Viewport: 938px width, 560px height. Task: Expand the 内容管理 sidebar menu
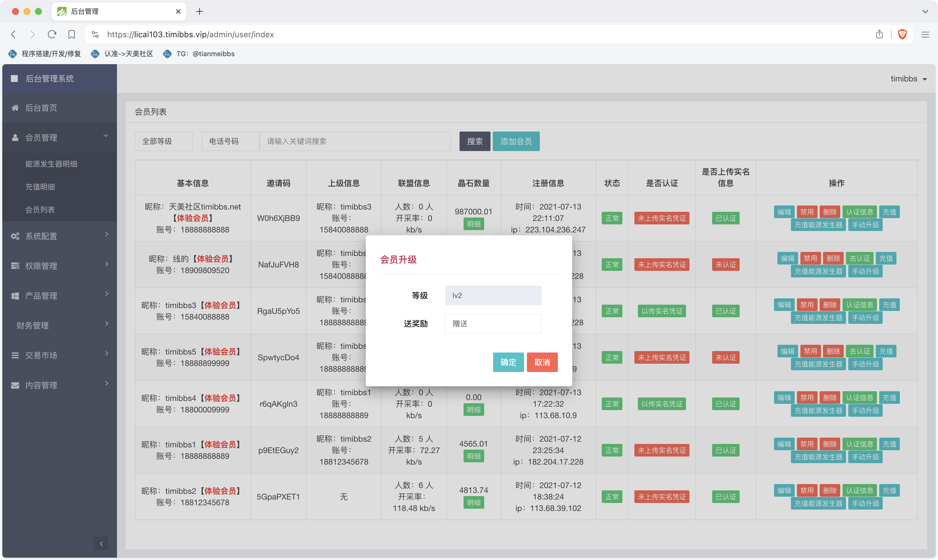(x=59, y=385)
